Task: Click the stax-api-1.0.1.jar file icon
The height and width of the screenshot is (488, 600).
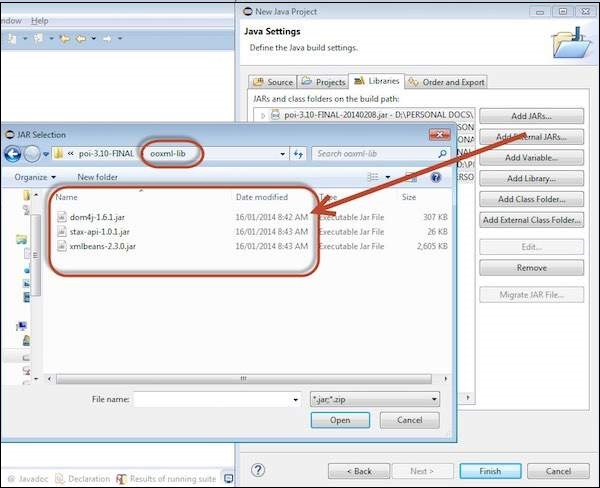Action: pos(62,232)
